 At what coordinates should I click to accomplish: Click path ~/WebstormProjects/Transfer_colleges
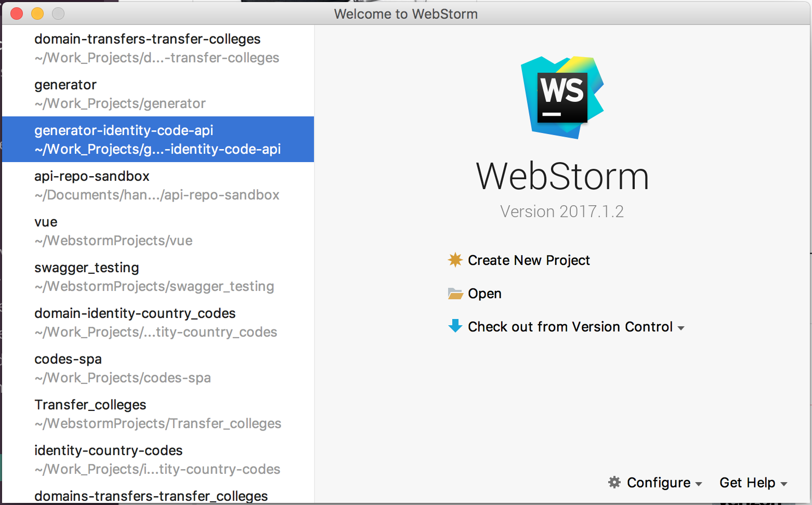(x=158, y=423)
